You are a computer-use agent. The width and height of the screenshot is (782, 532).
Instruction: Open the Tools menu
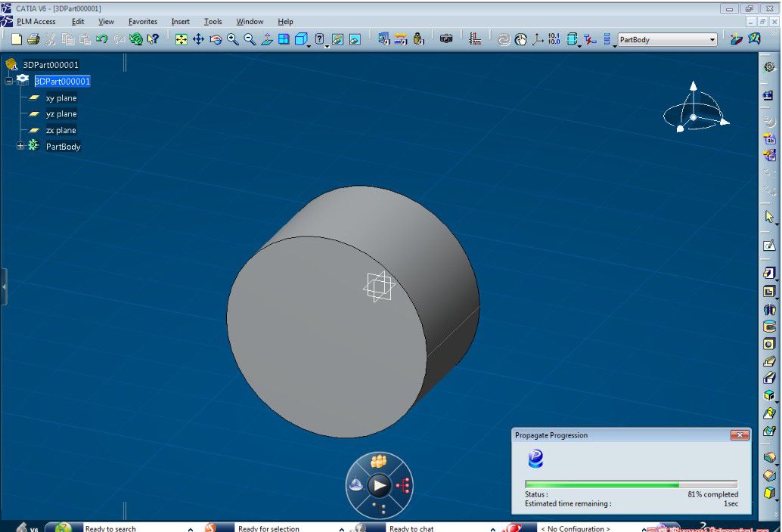pyautogui.click(x=213, y=21)
